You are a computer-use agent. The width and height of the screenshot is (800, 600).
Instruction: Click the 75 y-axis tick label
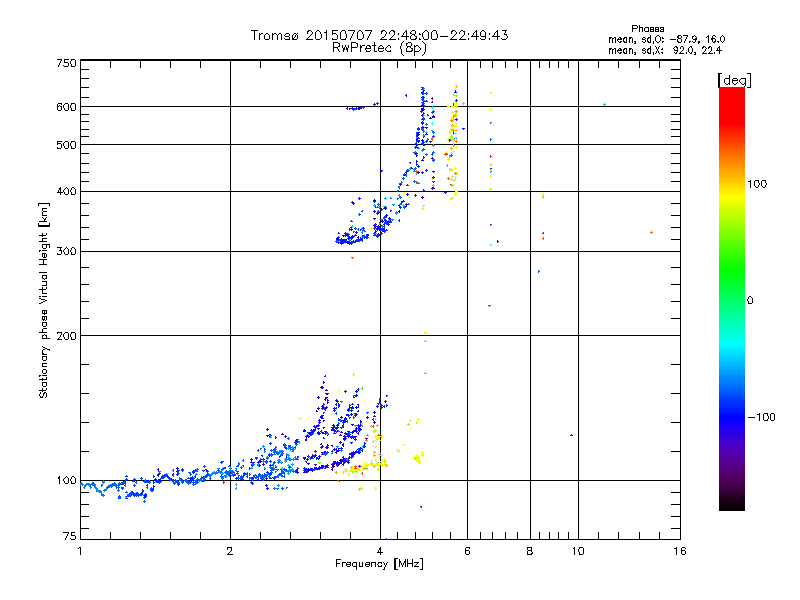click(x=70, y=536)
